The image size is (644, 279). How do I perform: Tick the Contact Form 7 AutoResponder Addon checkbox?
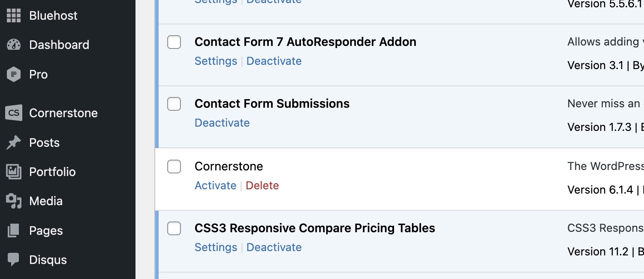(174, 42)
